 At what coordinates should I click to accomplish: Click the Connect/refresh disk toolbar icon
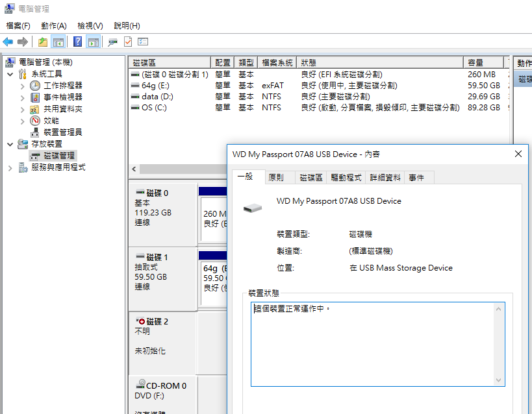tap(112, 42)
